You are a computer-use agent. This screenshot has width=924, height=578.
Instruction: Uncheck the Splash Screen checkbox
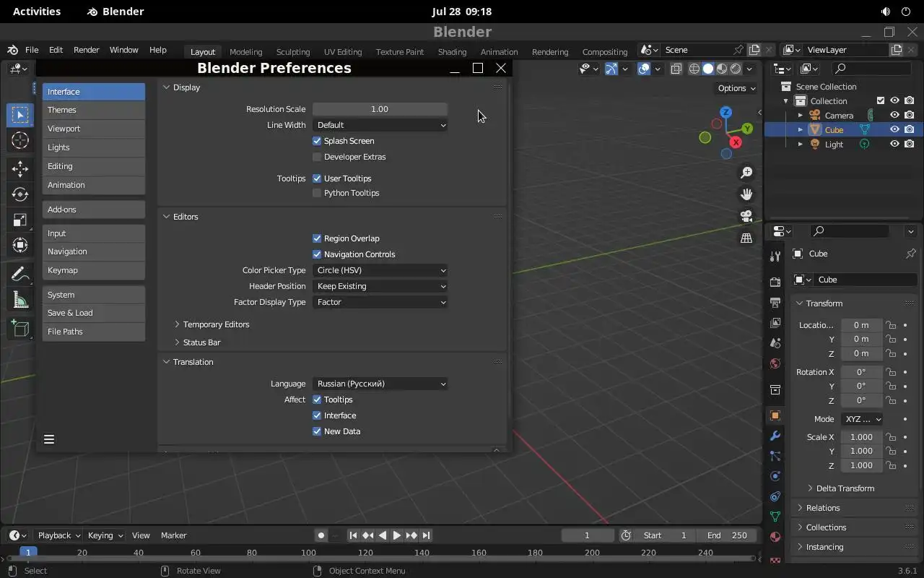317,141
